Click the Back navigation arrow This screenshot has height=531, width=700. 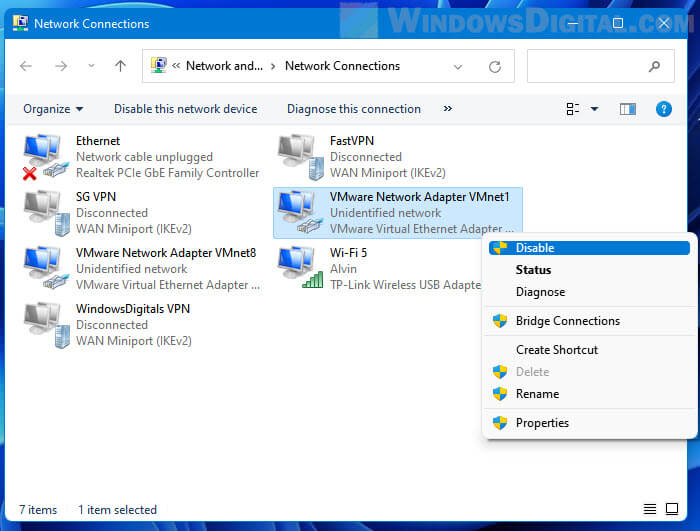[x=26, y=67]
